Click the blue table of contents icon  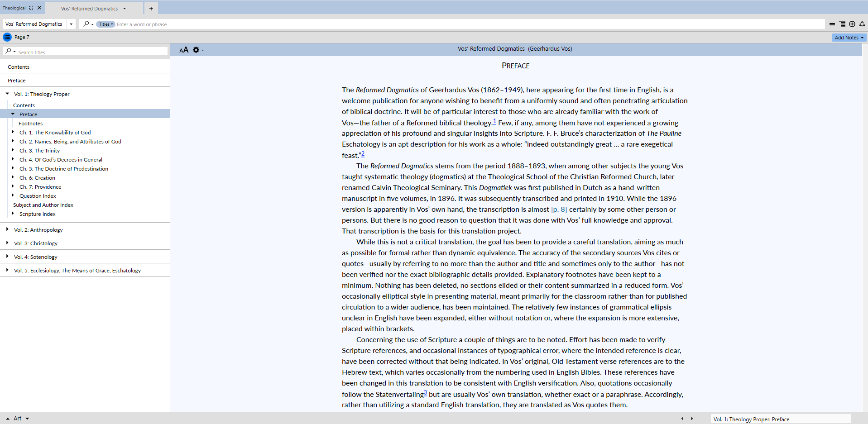coord(7,37)
